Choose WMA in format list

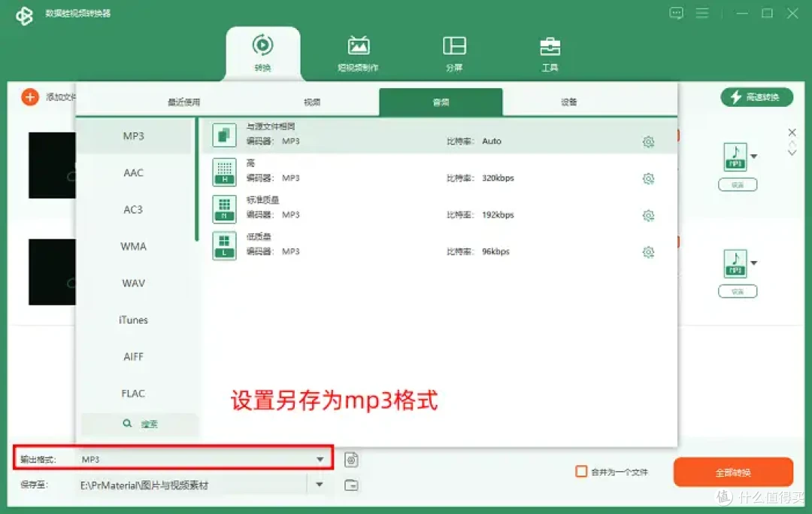click(134, 246)
